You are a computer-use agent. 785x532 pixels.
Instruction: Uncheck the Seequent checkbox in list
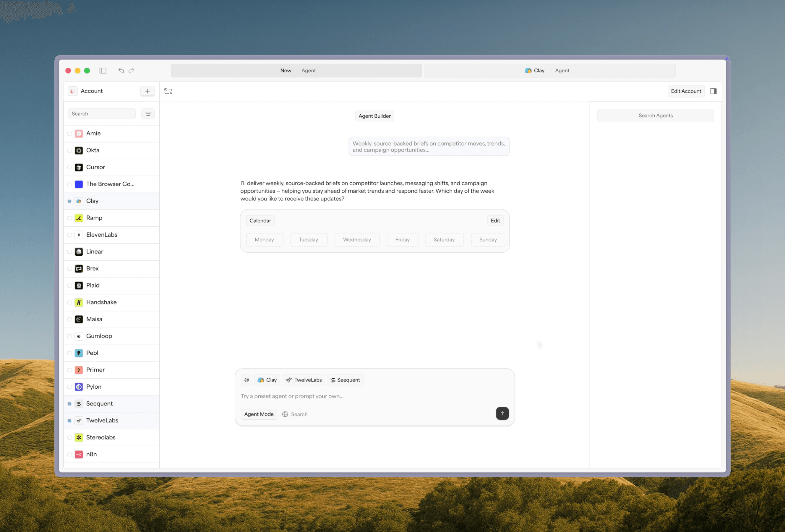tap(69, 404)
